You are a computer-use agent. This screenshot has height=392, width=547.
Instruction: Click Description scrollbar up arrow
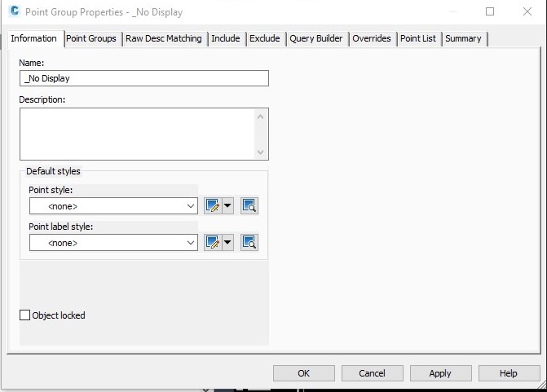(x=260, y=117)
